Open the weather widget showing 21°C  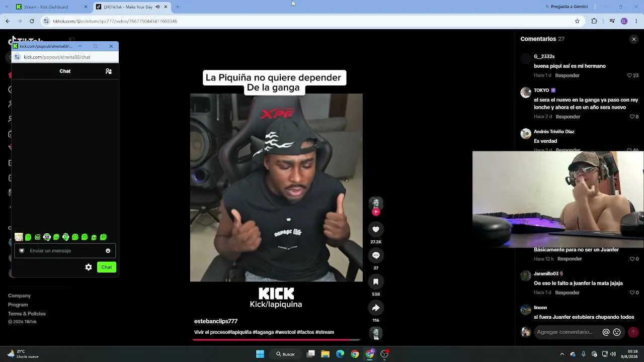23,354
